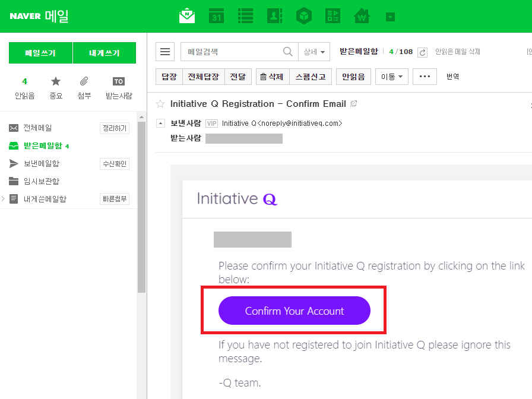Viewport: 532px width, 399px height.
Task: Open the 보낸메일함 sent folder
Action: coord(42,163)
